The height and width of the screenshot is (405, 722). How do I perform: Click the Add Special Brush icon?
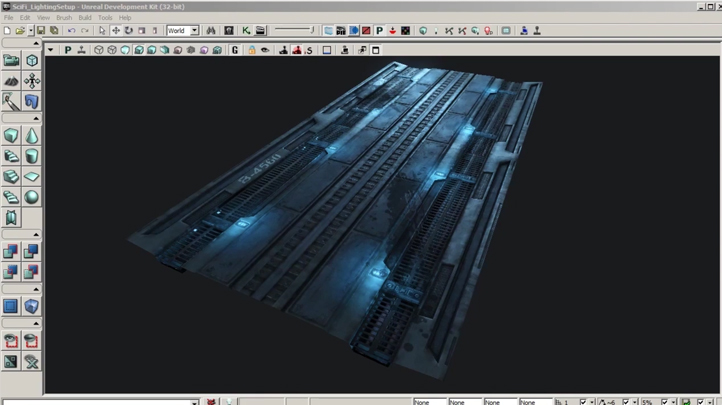coord(11,306)
